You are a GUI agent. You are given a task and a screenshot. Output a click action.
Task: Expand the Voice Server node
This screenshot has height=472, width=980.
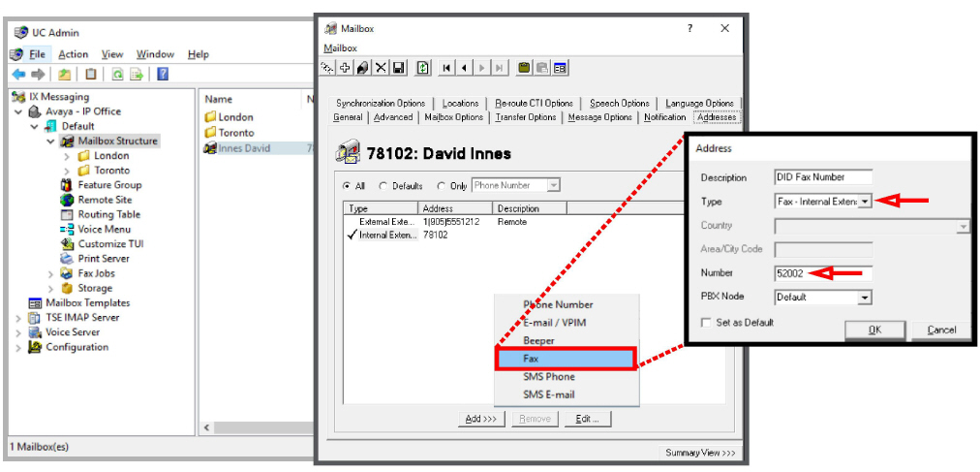click(18, 332)
